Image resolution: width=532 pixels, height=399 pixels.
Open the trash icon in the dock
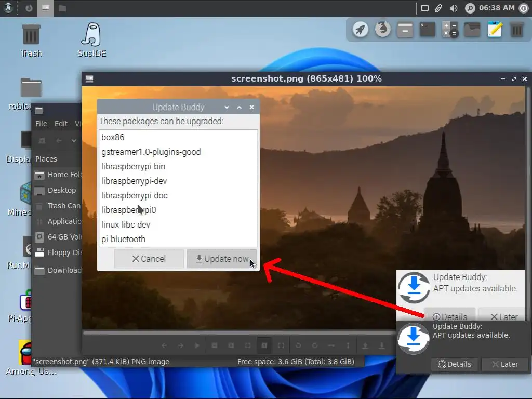click(517, 30)
